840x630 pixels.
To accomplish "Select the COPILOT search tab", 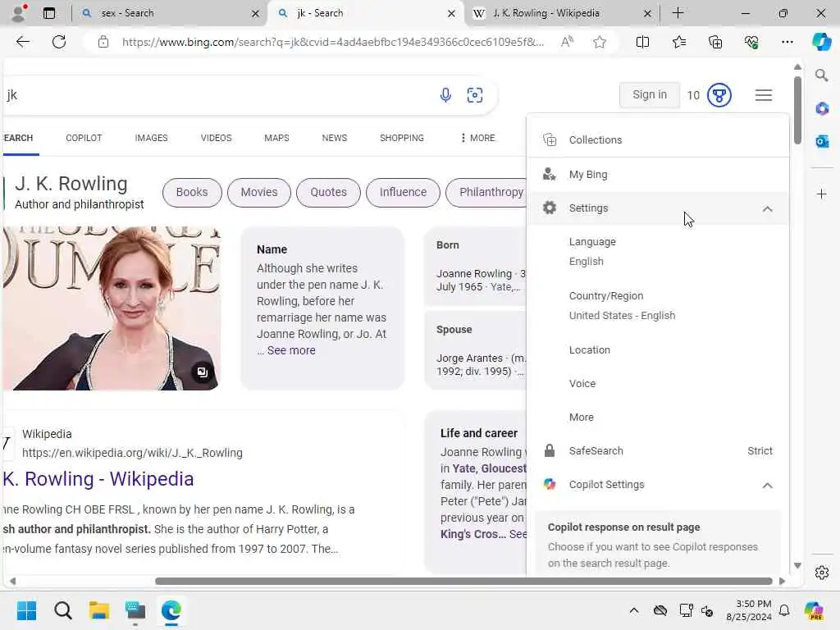I will point(84,138).
